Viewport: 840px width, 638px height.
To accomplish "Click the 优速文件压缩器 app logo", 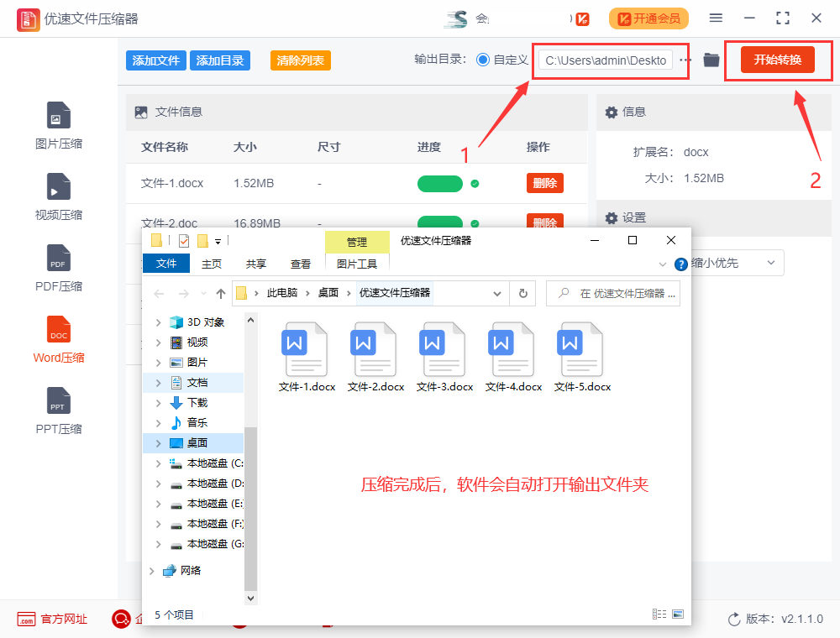I will pyautogui.click(x=28, y=19).
